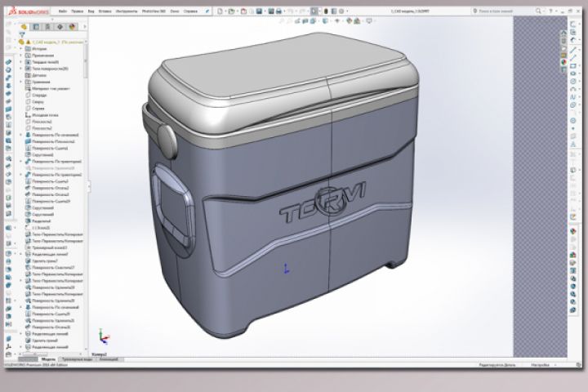The height and width of the screenshot is (392, 588).
Task: Open the Help question mark button
Action: pos(551,11)
